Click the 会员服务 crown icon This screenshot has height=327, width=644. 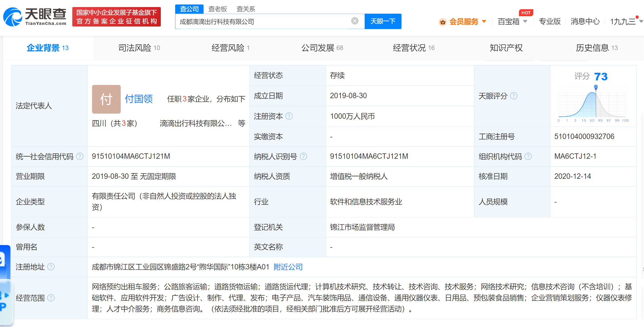pyautogui.click(x=443, y=22)
